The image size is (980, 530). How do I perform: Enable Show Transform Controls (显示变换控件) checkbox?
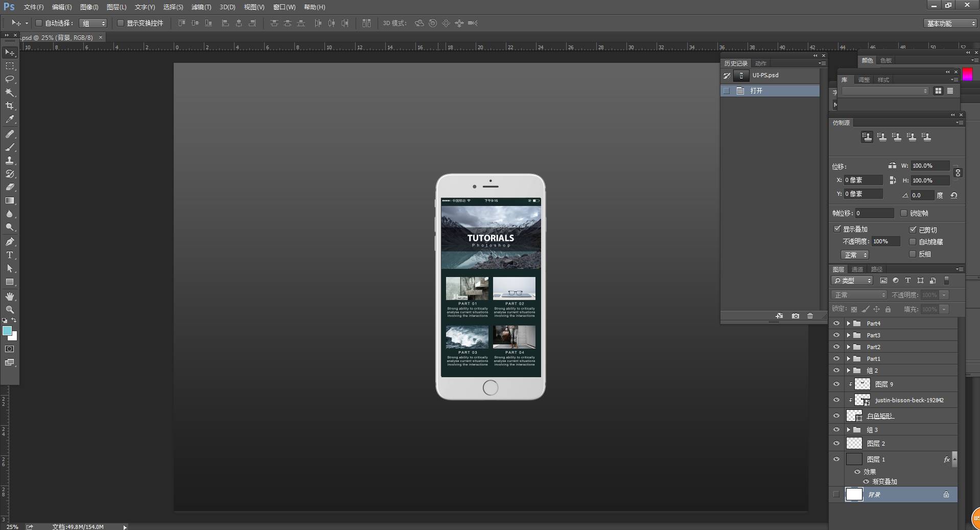121,23
